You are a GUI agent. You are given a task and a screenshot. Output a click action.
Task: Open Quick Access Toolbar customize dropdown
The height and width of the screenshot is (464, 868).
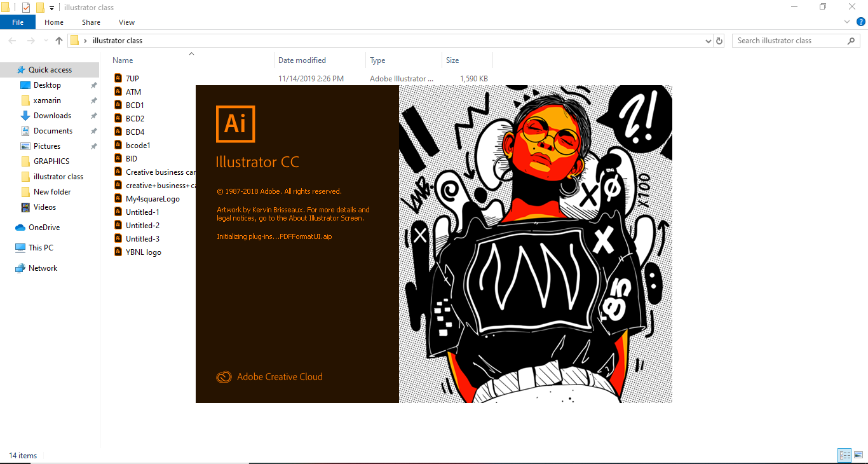click(x=51, y=8)
